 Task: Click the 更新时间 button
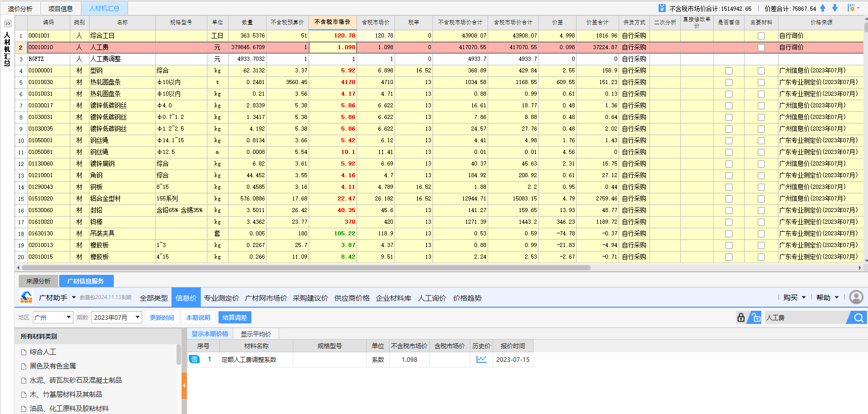coord(162,317)
